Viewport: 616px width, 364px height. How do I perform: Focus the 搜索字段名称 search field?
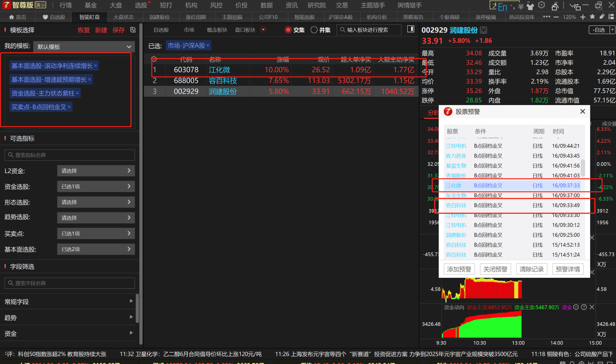click(70, 283)
